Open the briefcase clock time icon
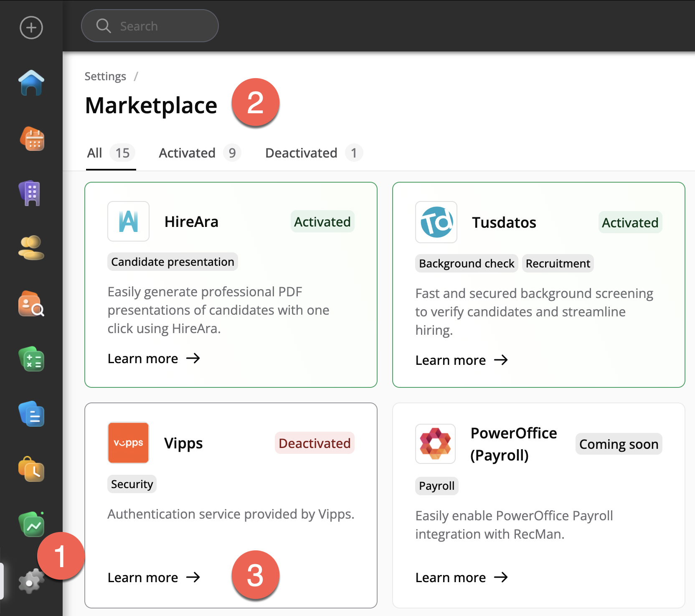Image resolution: width=695 pixels, height=616 pixels. coord(31,469)
